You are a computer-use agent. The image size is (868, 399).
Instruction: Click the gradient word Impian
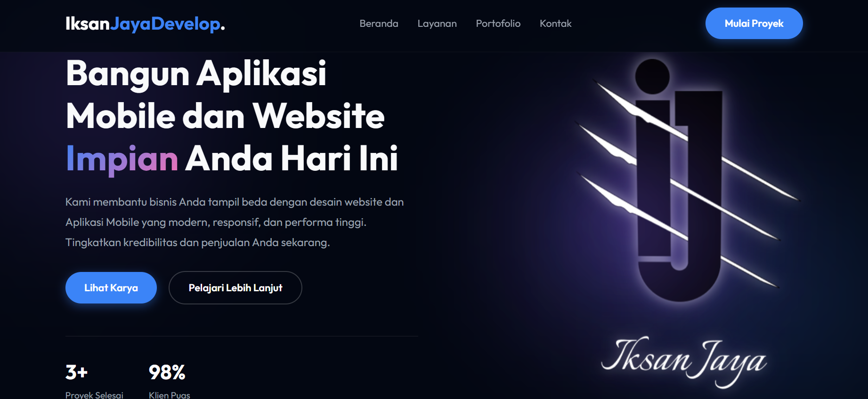(x=122, y=159)
